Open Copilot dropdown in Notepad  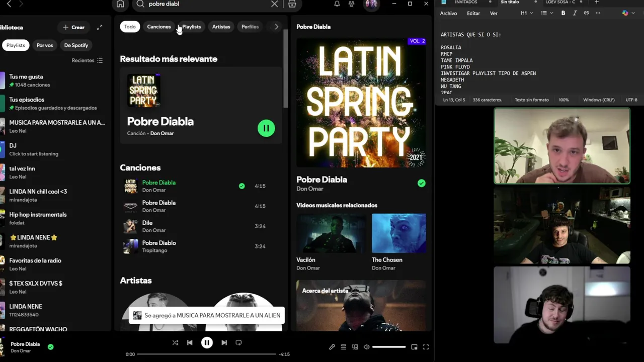(x=627, y=13)
